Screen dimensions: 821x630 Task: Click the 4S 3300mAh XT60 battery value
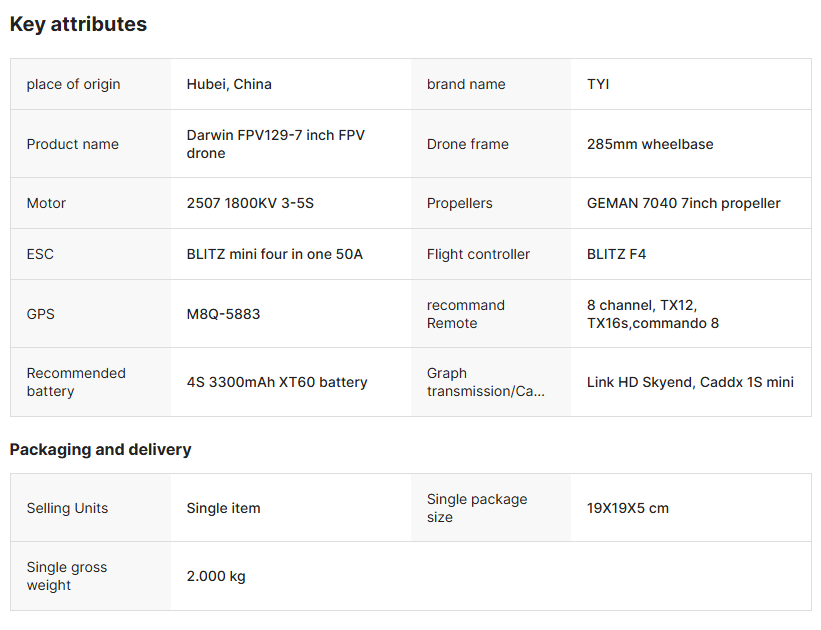coord(277,382)
